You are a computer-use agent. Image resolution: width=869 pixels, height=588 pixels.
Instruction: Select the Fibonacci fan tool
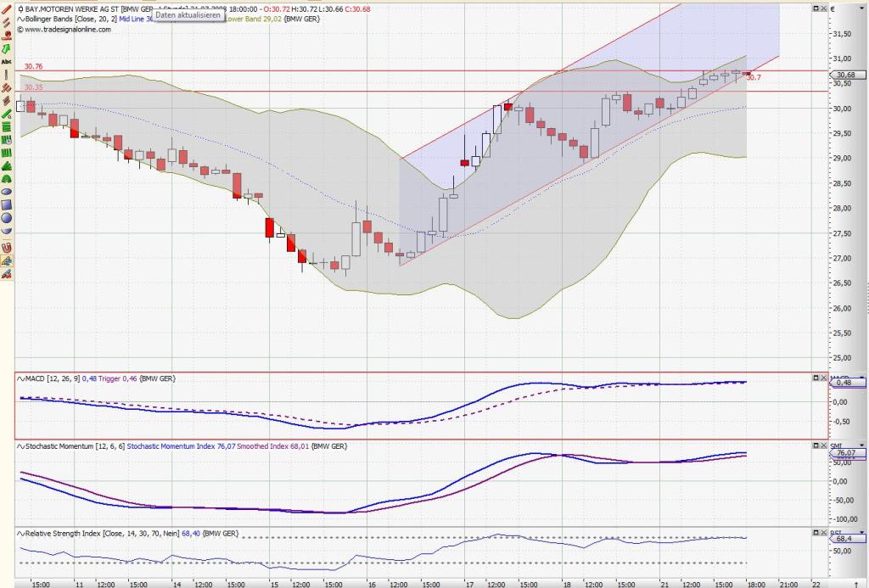tap(7, 166)
